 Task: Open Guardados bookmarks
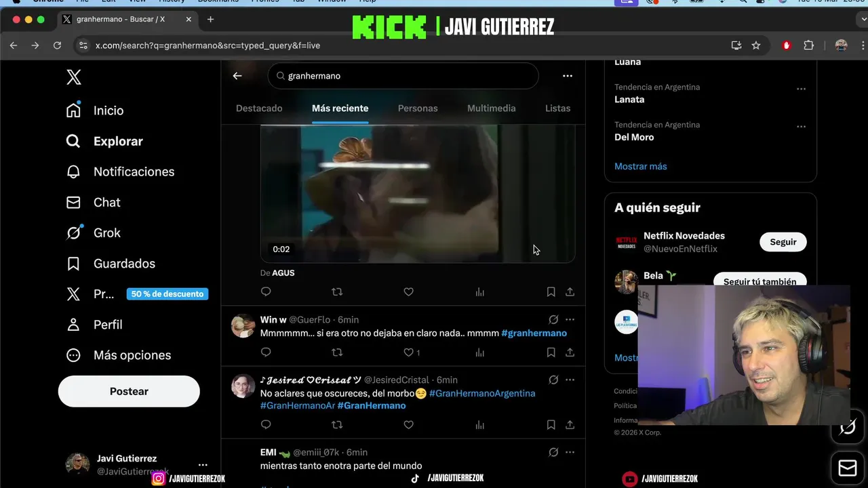pos(111,263)
